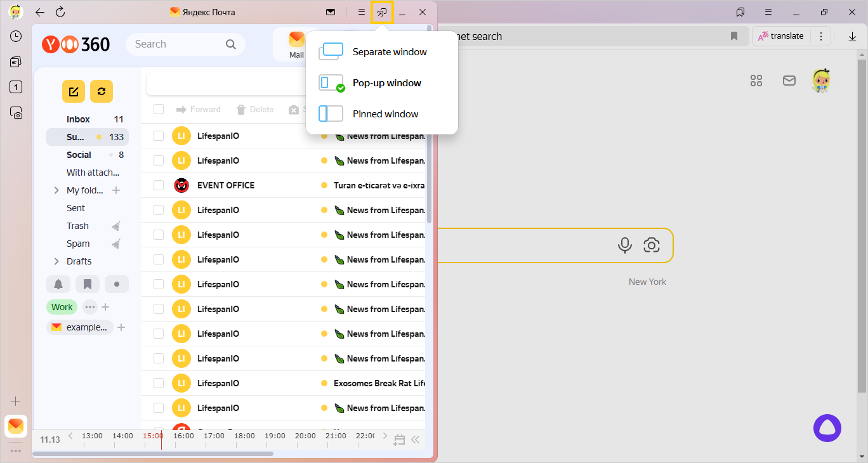Open the history clock icon in sidebar
The width and height of the screenshot is (868, 463).
click(x=16, y=36)
